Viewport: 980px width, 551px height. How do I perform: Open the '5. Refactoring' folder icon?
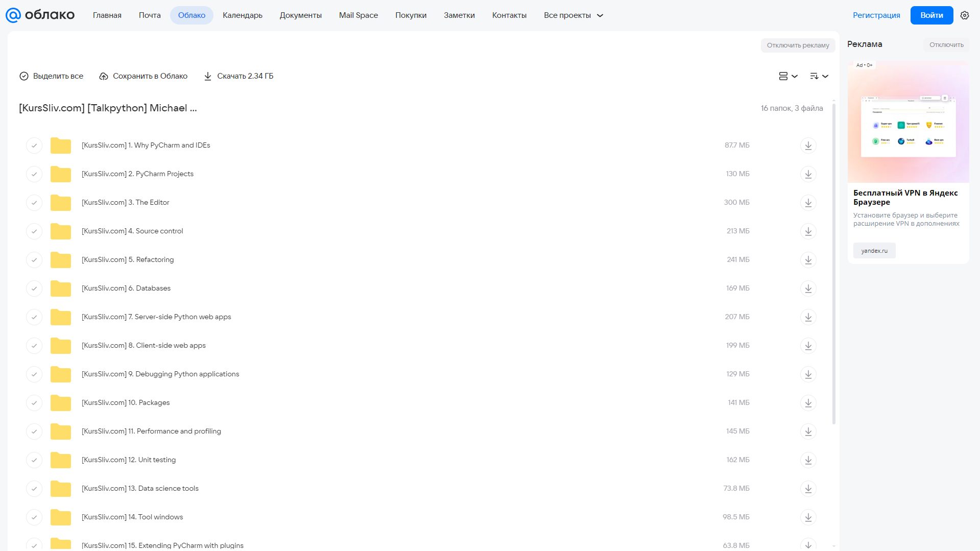pos(61,260)
